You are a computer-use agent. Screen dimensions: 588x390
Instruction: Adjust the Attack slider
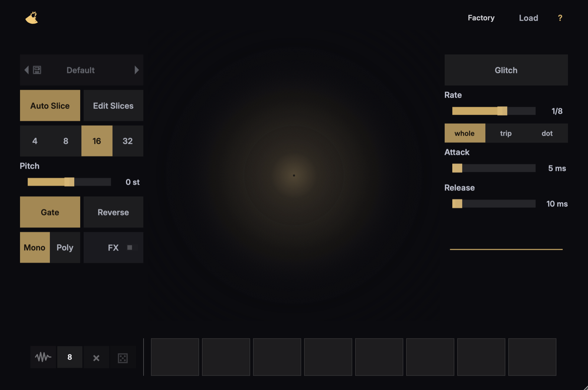pyautogui.click(x=494, y=168)
